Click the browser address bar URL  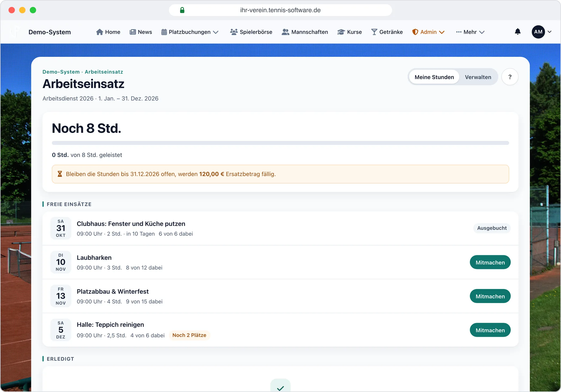click(280, 10)
